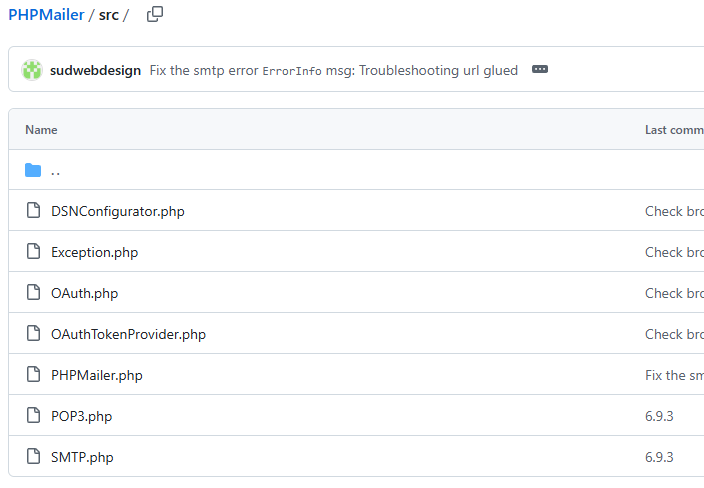The image size is (704, 488).
Task: Click file icon beside PHPMailer.php
Action: [x=33, y=374]
